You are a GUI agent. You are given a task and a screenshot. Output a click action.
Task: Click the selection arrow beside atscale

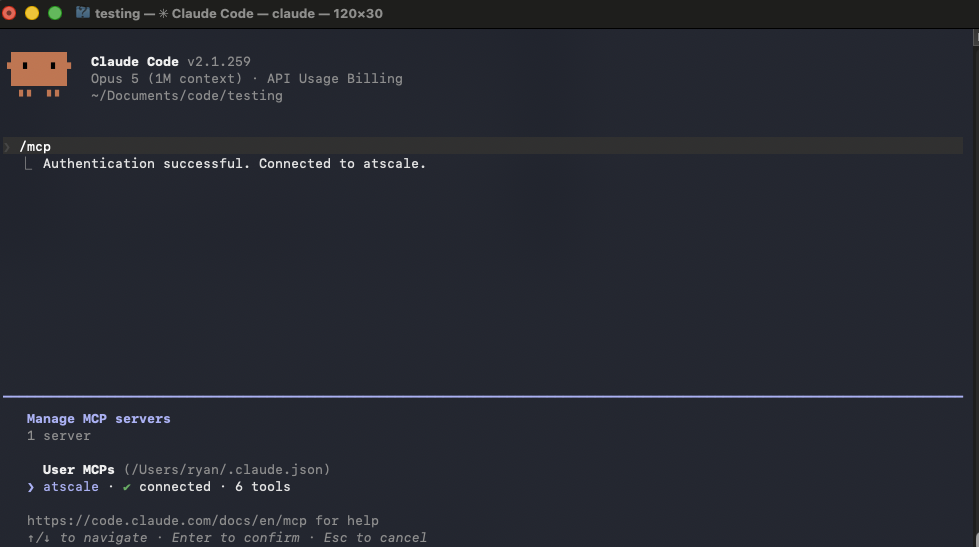pos(31,487)
